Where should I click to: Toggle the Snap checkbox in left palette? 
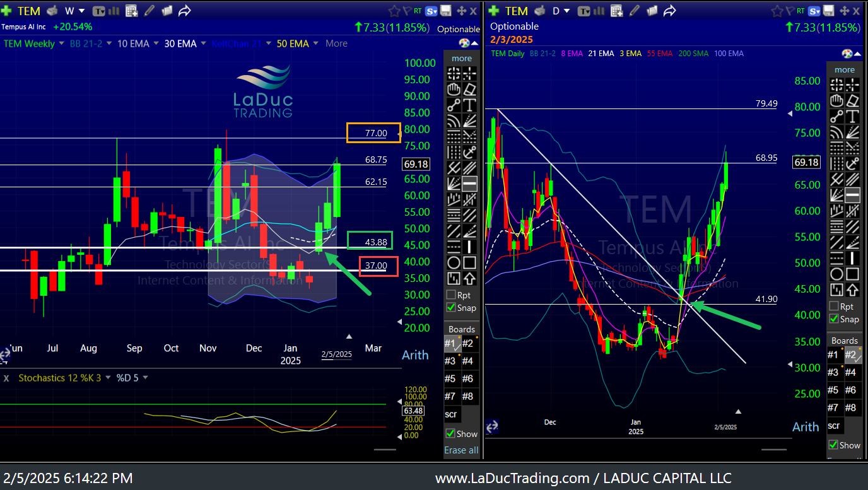[x=451, y=308]
